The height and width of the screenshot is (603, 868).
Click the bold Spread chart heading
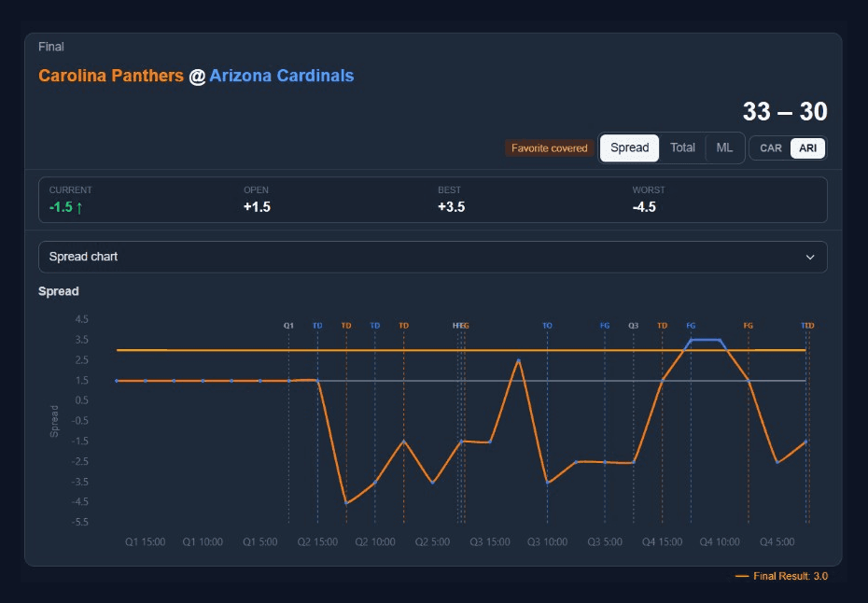tap(58, 291)
